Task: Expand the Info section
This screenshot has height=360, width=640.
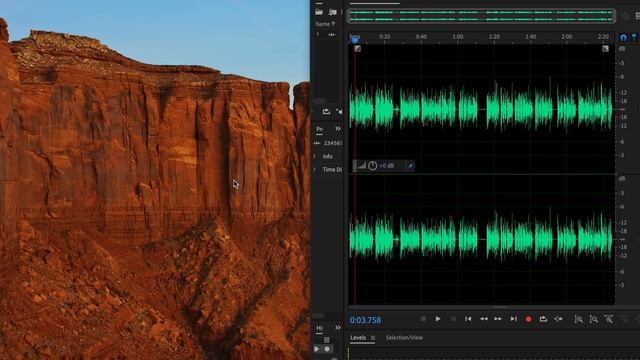Action: coord(315,156)
